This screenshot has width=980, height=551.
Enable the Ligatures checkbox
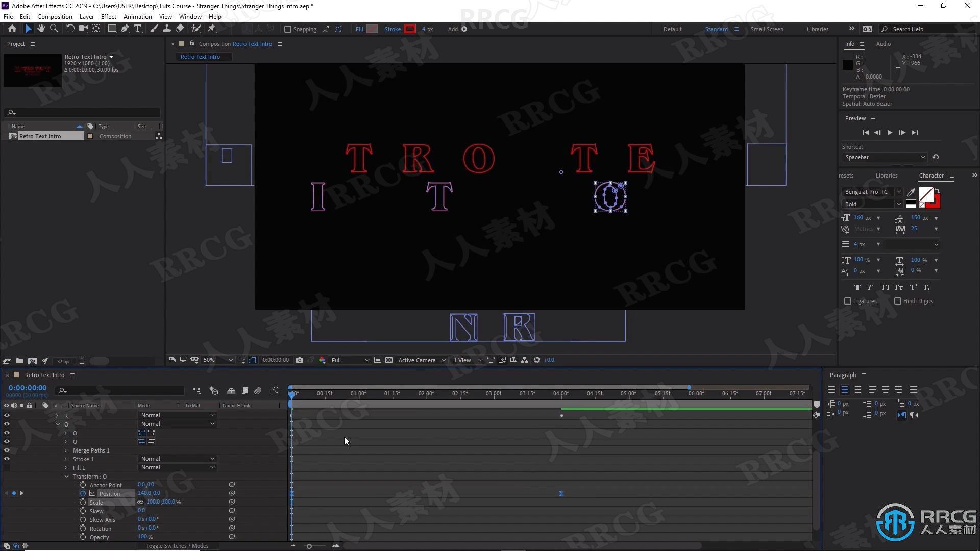click(x=848, y=301)
